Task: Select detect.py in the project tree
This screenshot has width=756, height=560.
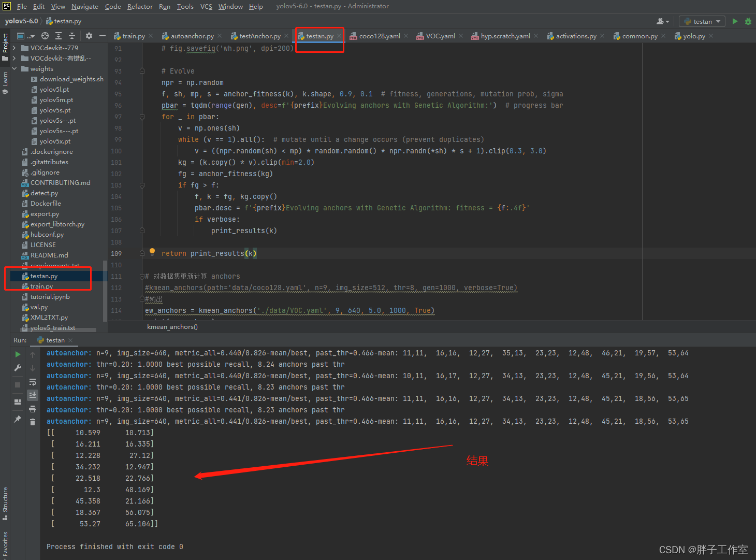Action: [x=44, y=193]
